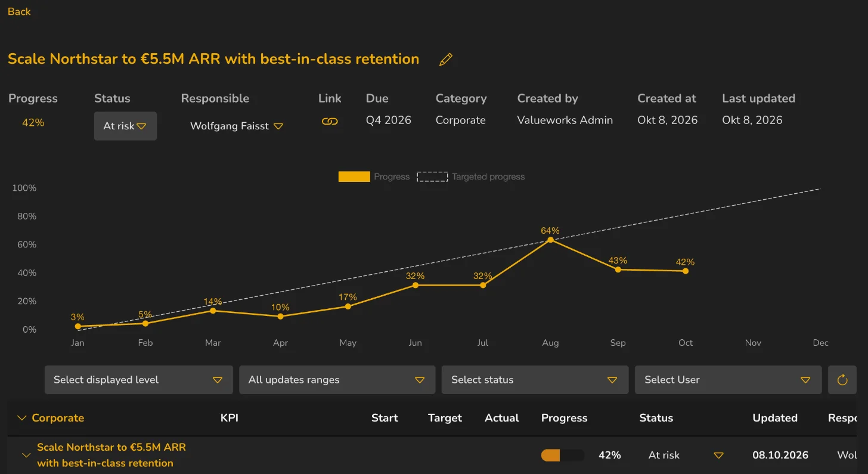This screenshot has height=474, width=868.
Task: Click the Target column header
Action: [445, 418]
